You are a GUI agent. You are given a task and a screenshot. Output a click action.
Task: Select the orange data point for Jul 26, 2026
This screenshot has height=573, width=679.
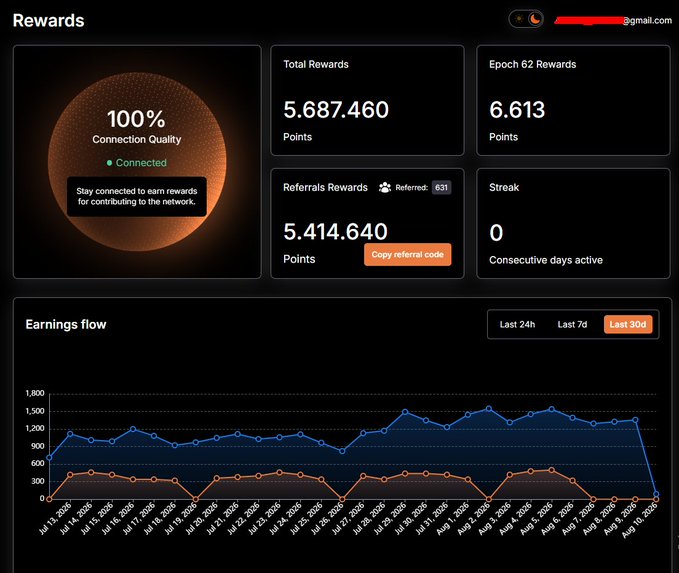click(x=342, y=499)
